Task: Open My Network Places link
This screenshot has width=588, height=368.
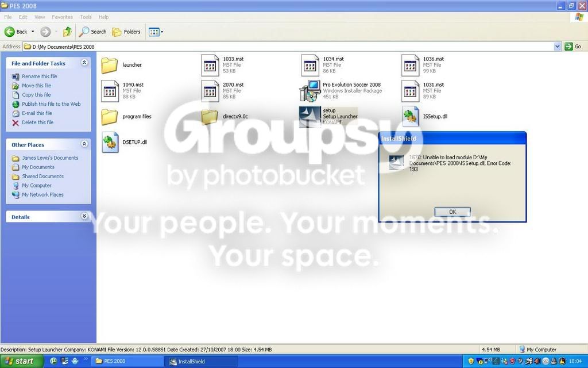Action: pyautogui.click(x=42, y=194)
